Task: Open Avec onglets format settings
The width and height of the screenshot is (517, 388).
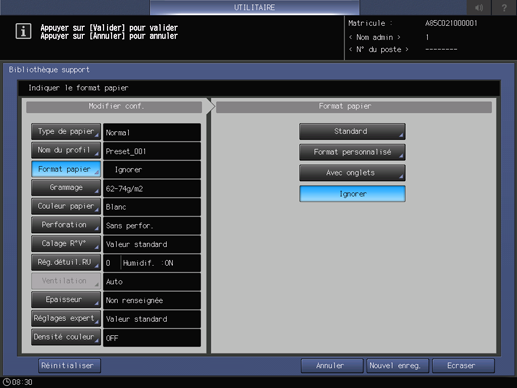Action: click(352, 173)
